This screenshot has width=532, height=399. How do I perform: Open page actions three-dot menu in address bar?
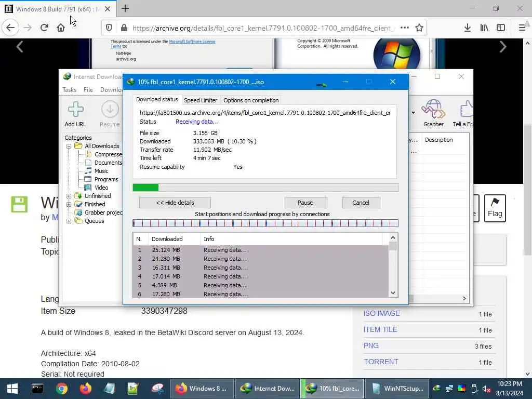[404, 28]
